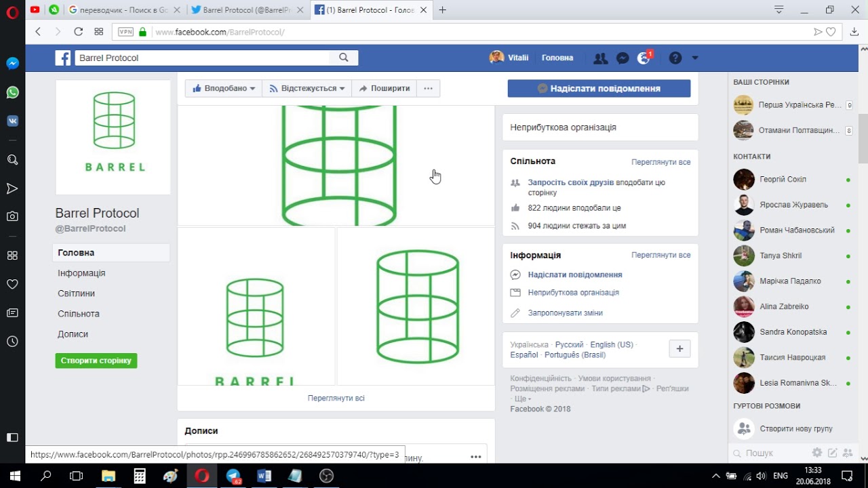Image resolution: width=868 pixels, height=488 pixels.
Task: Click the Facebook search magnifier button
Action: coord(344,58)
